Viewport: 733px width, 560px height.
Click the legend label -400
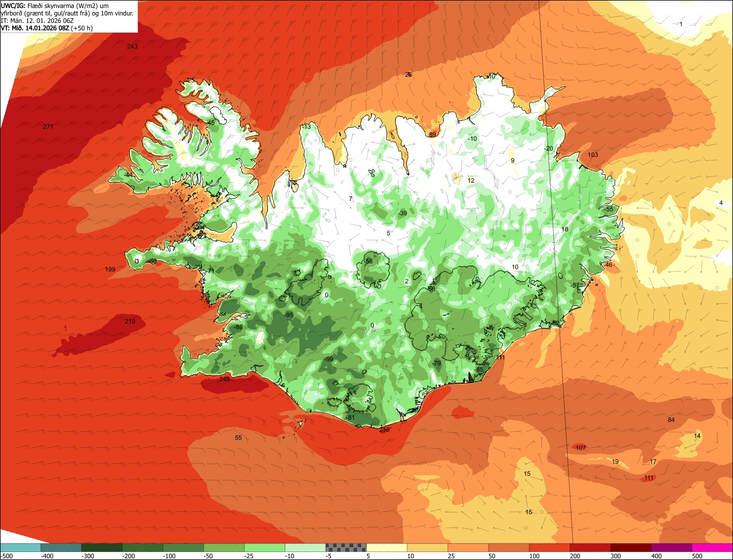point(46,556)
